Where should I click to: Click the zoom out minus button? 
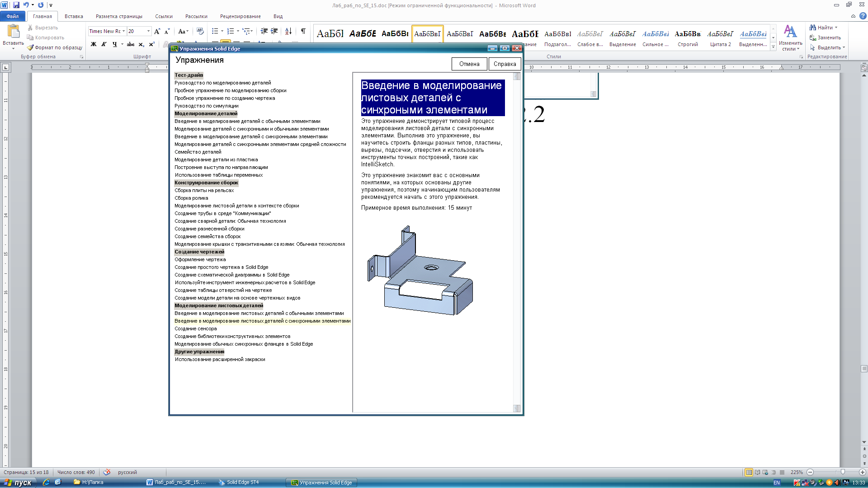click(810, 472)
